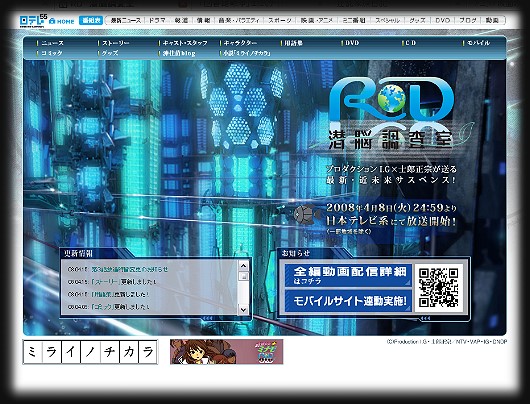Viewport: 530px width, 404px height.
Task: Click 全編動画配信詳細はコチラ banner
Action: point(348,275)
